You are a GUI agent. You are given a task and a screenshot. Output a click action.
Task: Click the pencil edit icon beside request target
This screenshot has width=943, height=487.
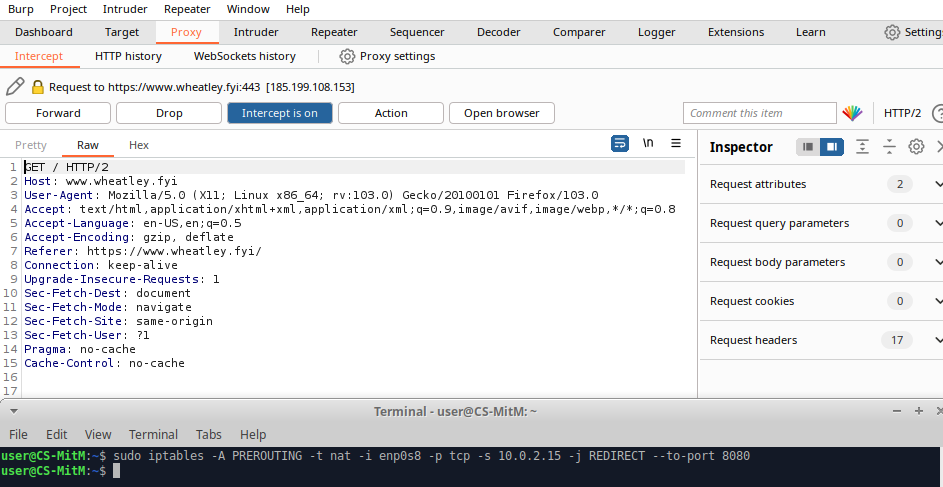tap(15, 87)
